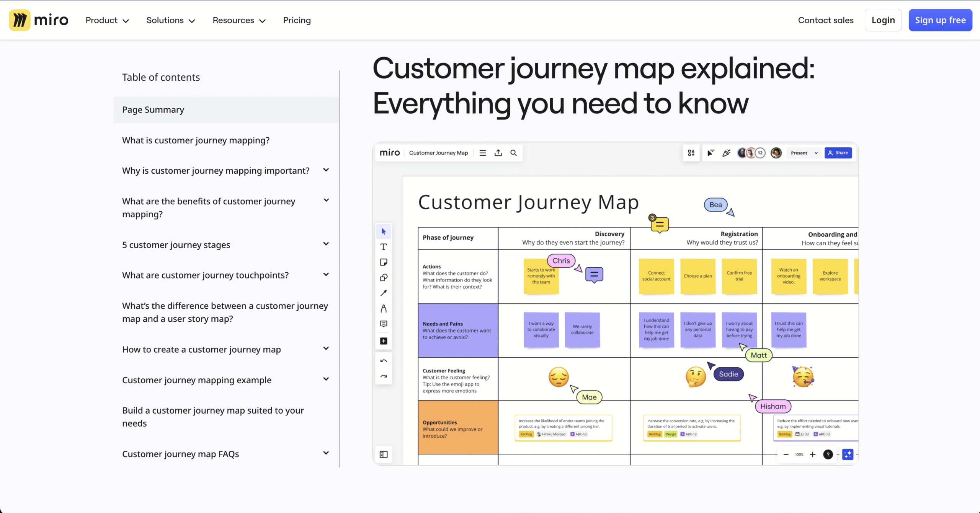Click the orange Opportunities cell
Viewport: 980px width, 513px height.
point(458,427)
